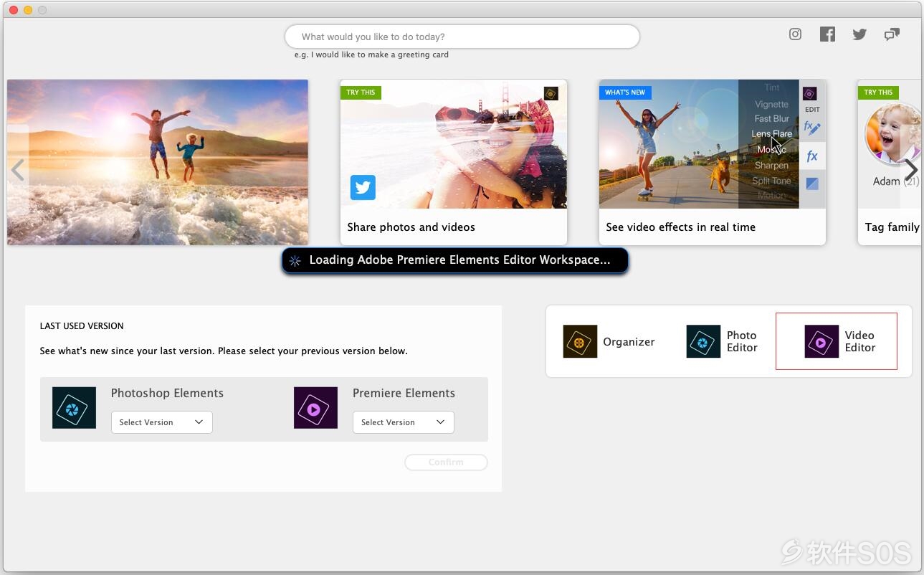Screen dimensions: 924x575
Task: Close the window with the red button
Action: tap(14, 10)
